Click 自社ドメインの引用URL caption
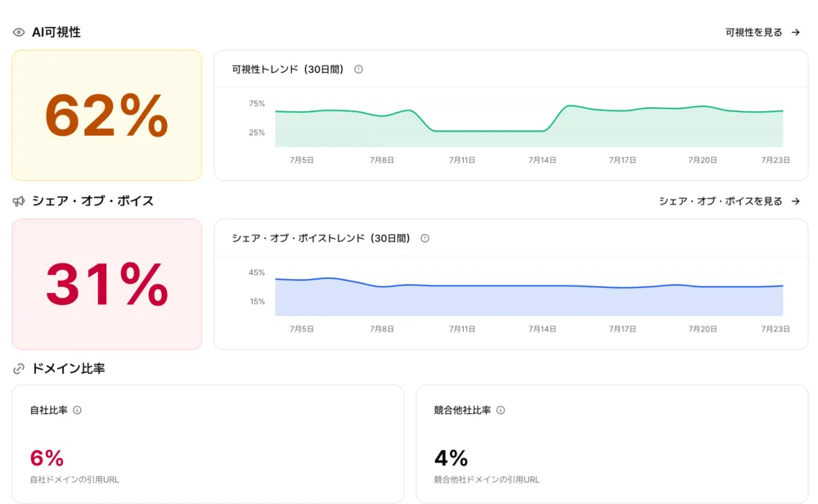 click(x=74, y=479)
